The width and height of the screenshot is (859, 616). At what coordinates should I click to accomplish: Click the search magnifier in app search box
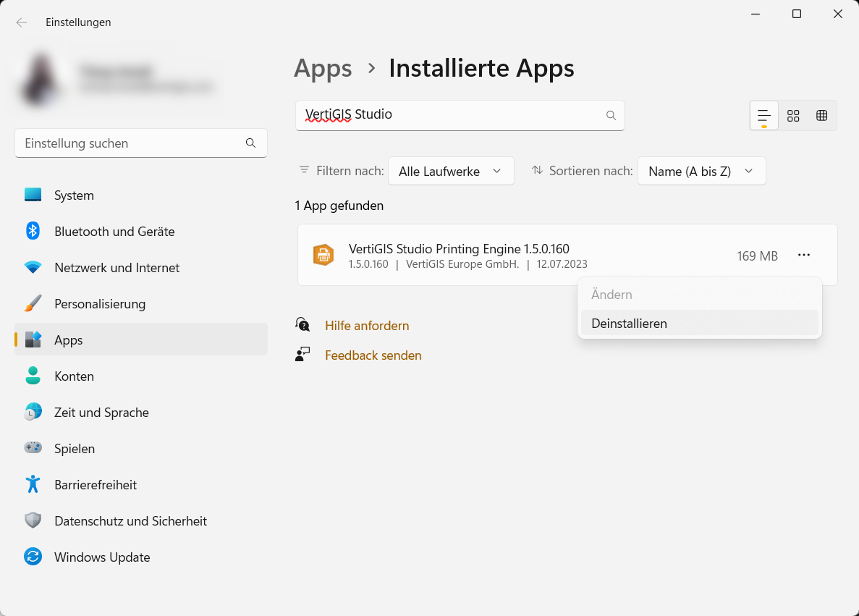pyautogui.click(x=611, y=115)
